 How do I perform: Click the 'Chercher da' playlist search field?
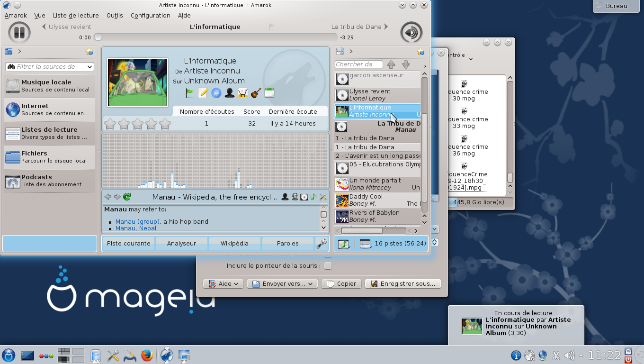pyautogui.click(x=359, y=64)
